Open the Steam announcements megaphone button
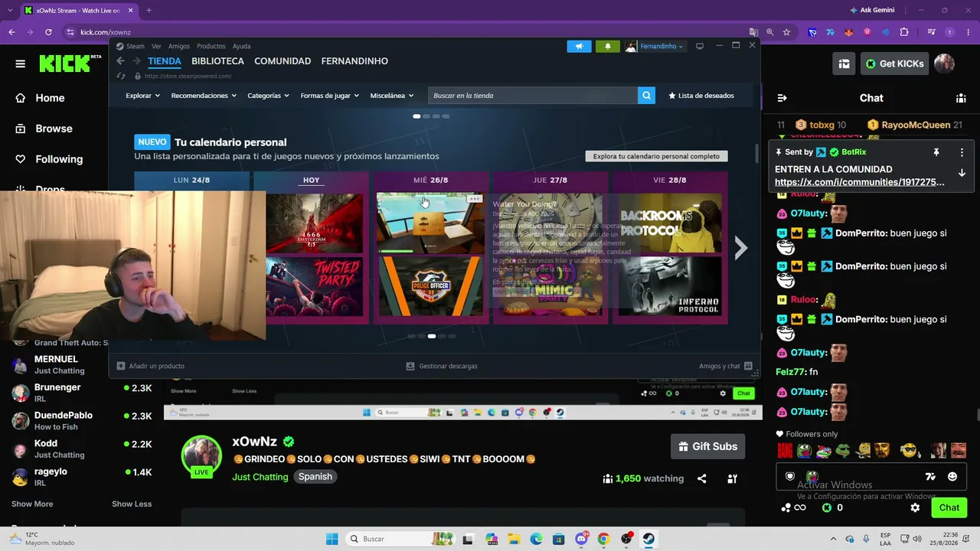This screenshot has width=980, height=551. (x=580, y=46)
